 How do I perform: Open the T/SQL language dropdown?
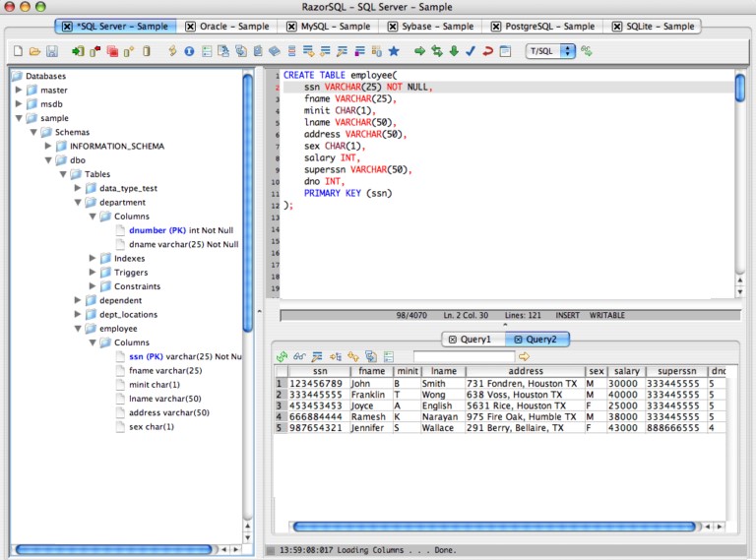(550, 50)
